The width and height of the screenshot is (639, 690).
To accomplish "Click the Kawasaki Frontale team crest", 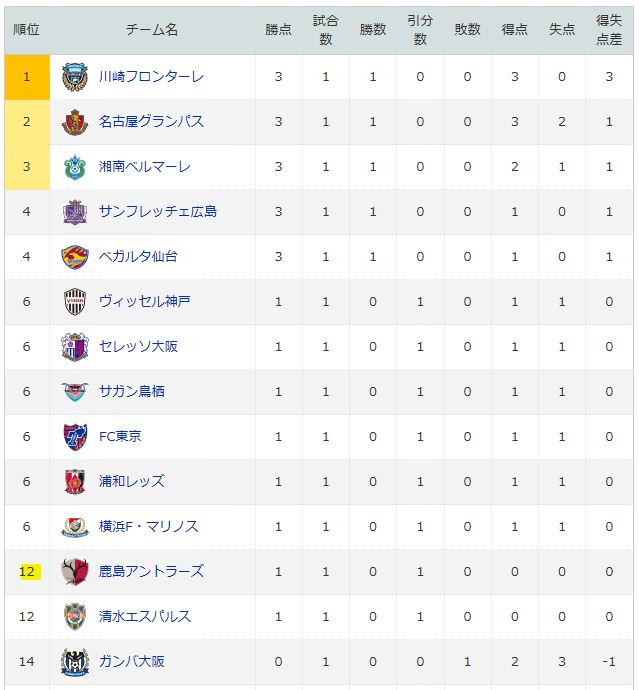I will point(75,77).
